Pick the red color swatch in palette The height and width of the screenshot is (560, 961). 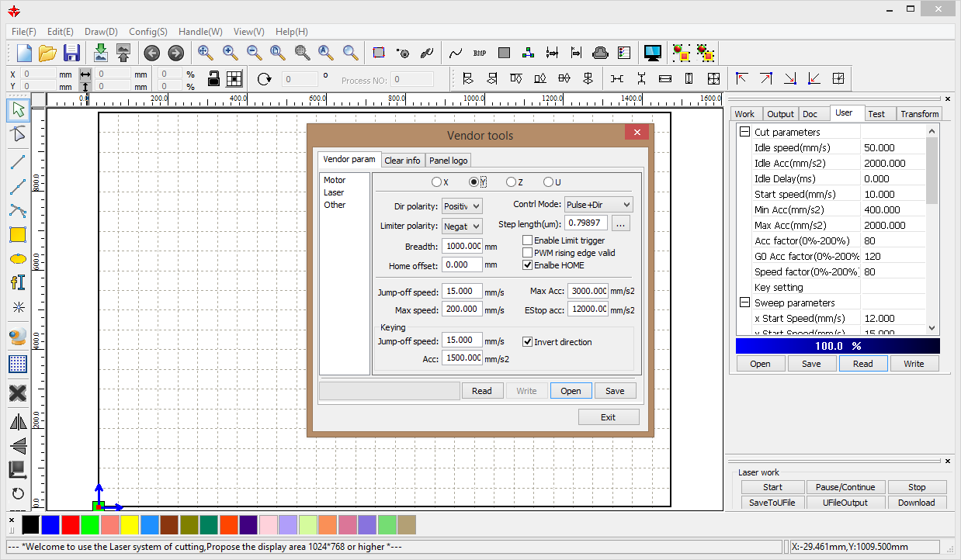(x=71, y=525)
